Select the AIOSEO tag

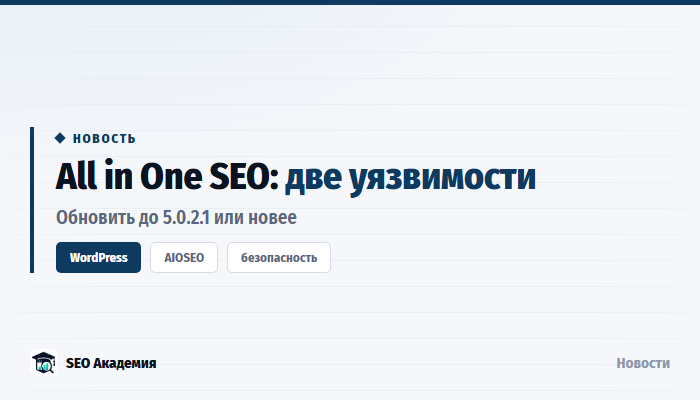[184, 258]
